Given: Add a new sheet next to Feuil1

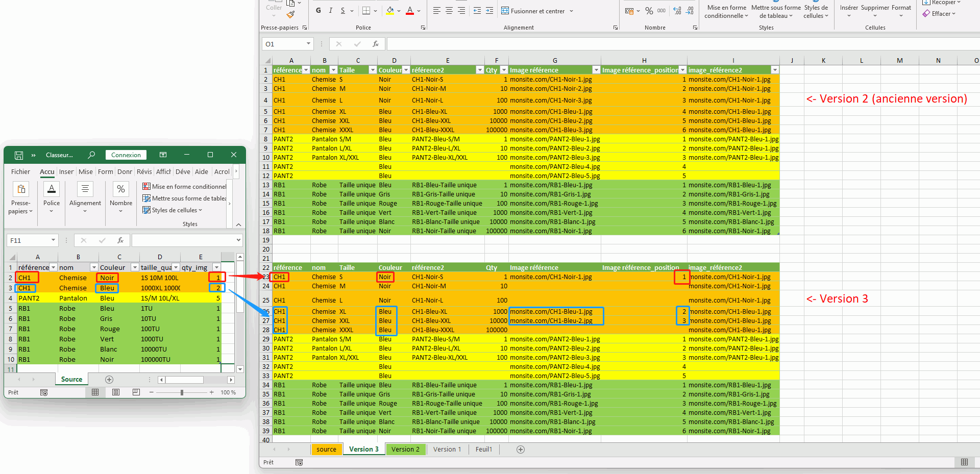Looking at the screenshot, I should (x=520, y=450).
